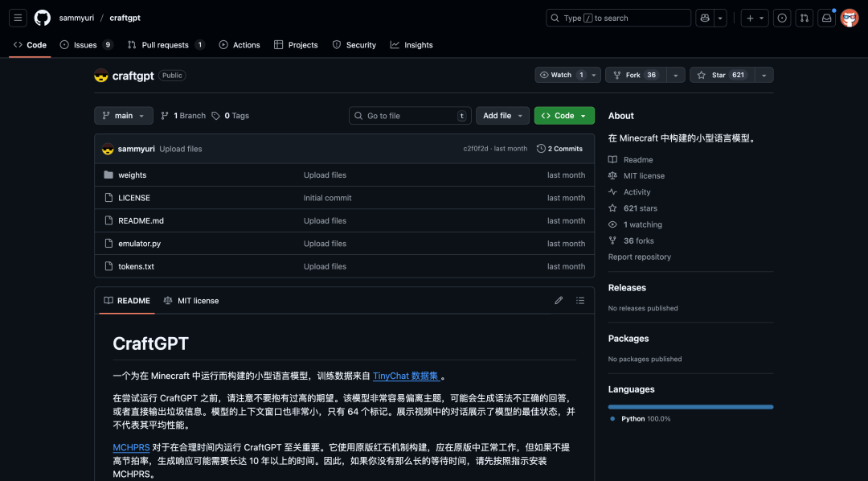Edit the README using the pencil icon
This screenshot has width=868, height=481.
tap(559, 300)
